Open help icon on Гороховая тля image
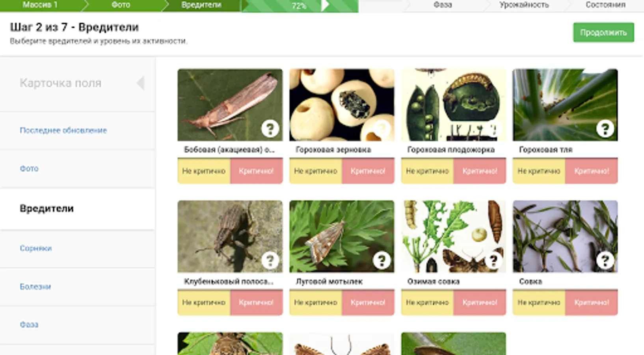644x355 pixels. [x=605, y=129]
